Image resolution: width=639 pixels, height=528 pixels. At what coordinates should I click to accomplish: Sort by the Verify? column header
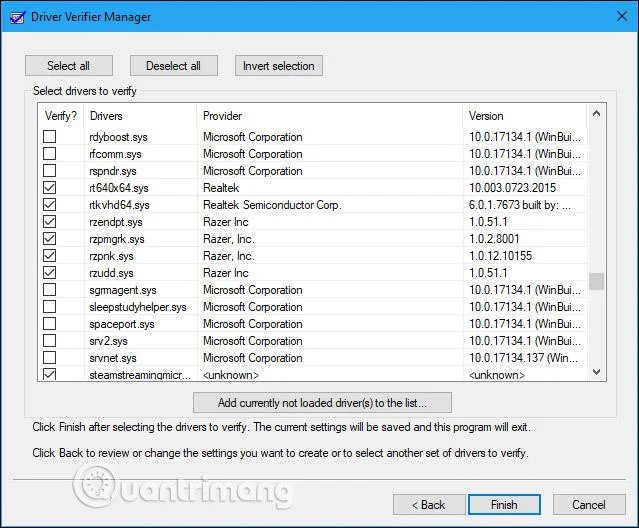click(61, 116)
